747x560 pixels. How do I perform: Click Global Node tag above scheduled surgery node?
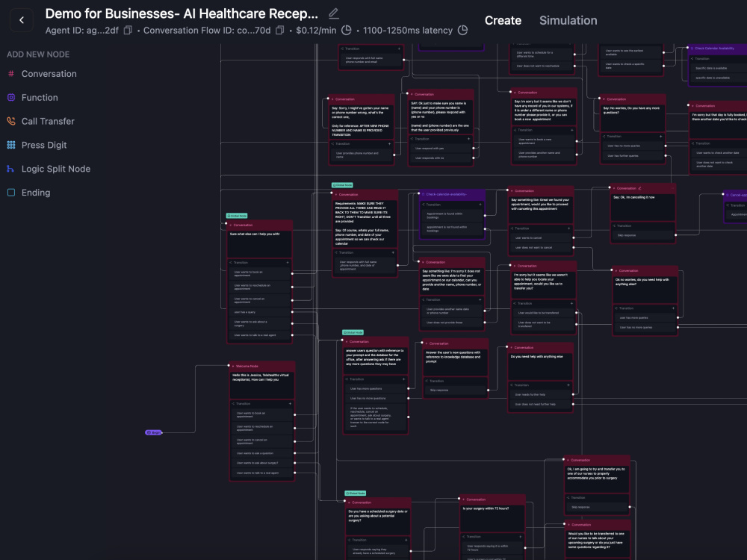pyautogui.click(x=356, y=494)
